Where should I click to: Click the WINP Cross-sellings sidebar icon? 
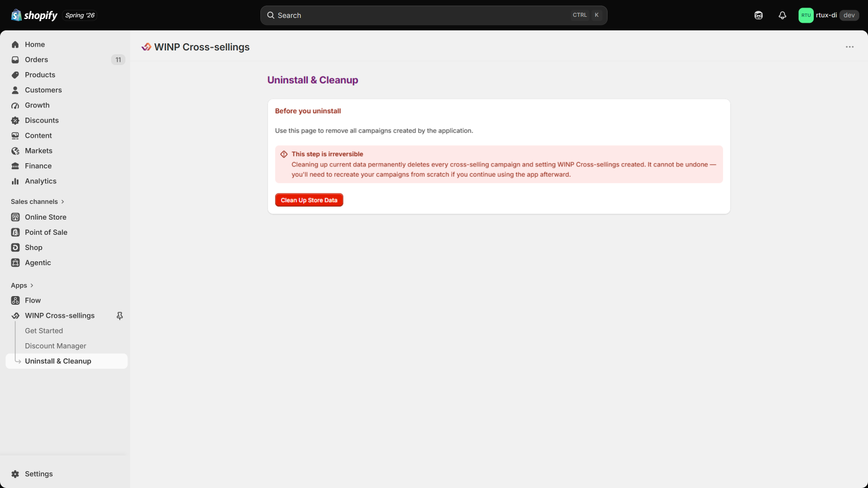coord(15,316)
